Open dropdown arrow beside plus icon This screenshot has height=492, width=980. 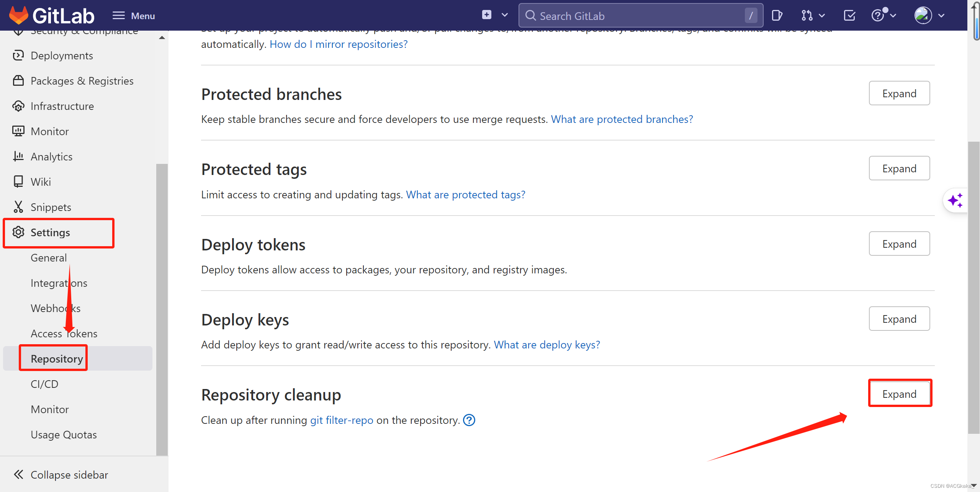click(504, 15)
